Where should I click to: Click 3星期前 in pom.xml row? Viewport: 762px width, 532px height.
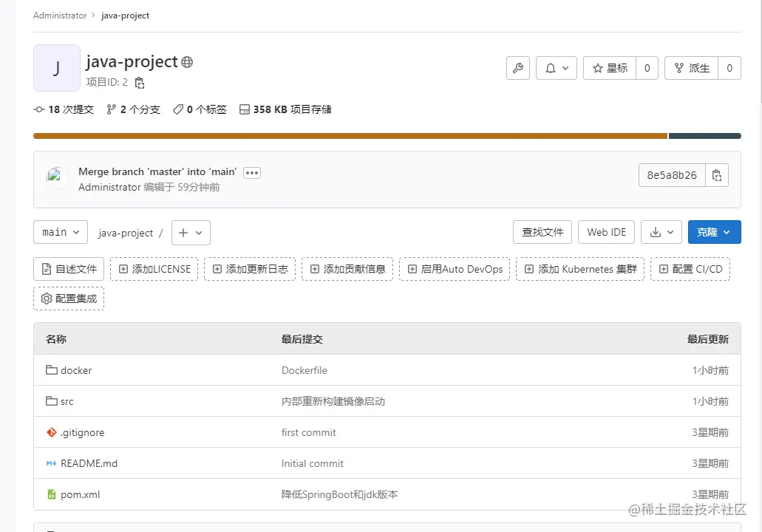710,494
